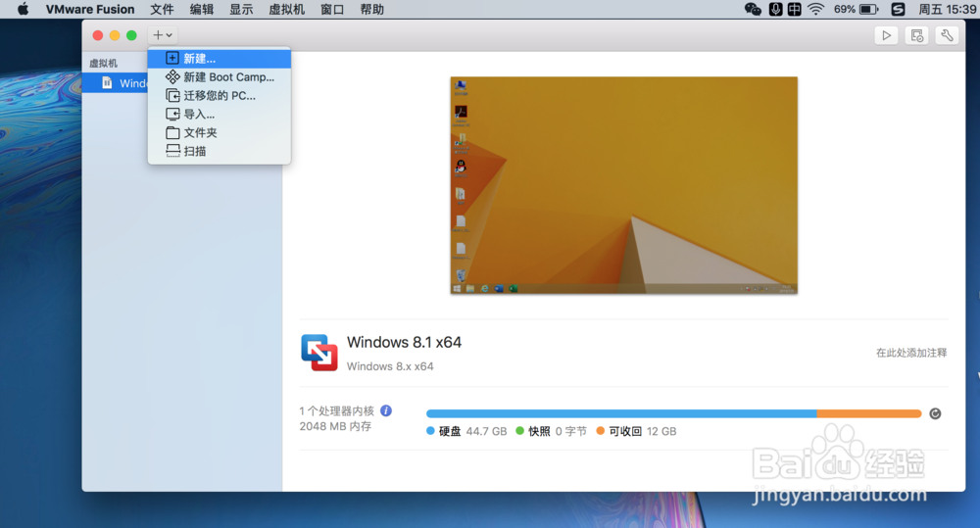Click the Windows 8.x x64 subtitle

click(390, 366)
